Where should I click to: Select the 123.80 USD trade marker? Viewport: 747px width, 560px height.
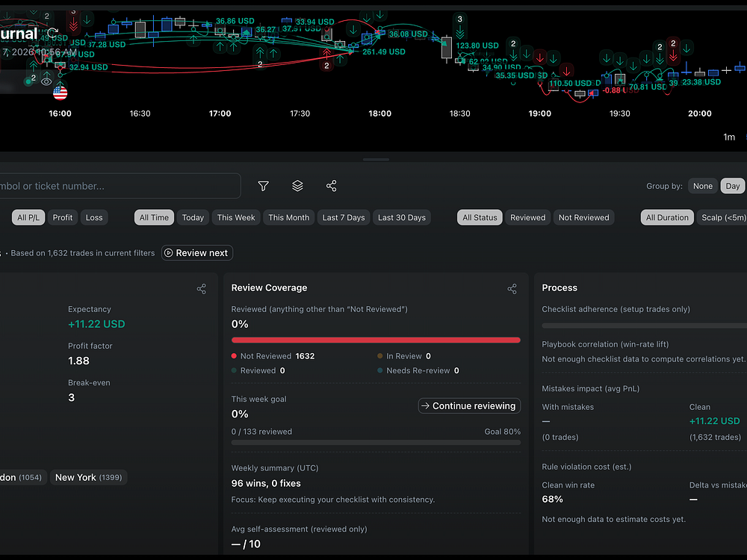click(x=477, y=46)
